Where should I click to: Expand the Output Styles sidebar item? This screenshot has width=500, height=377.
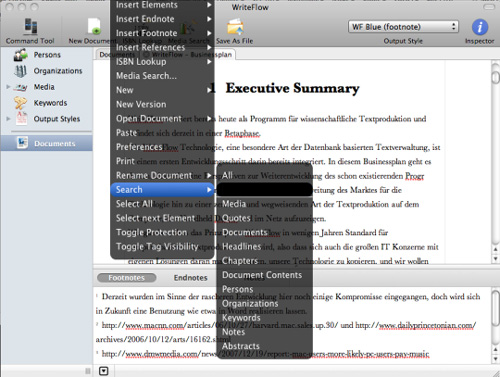tap(8, 118)
